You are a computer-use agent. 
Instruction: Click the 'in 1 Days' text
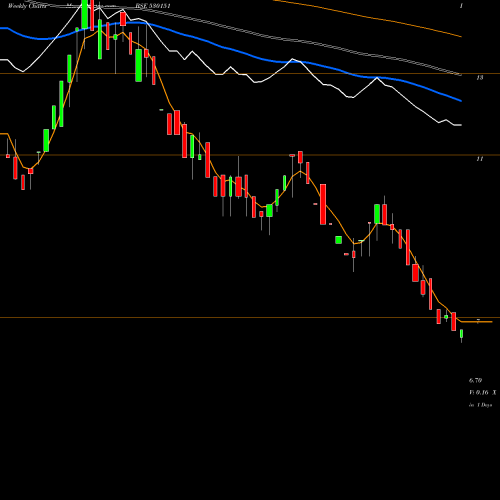tap(480, 405)
